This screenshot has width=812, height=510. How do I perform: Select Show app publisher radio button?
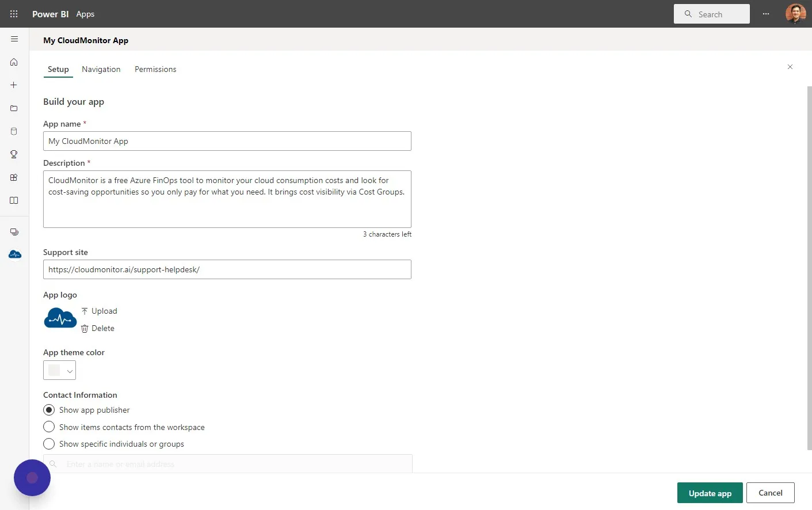pos(49,410)
